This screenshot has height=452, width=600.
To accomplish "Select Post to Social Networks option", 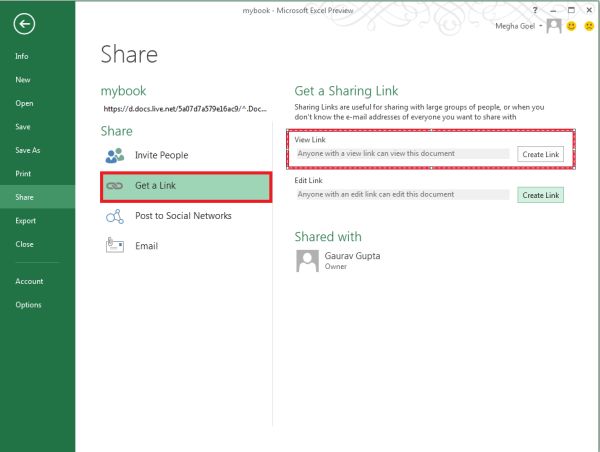I will (x=186, y=216).
